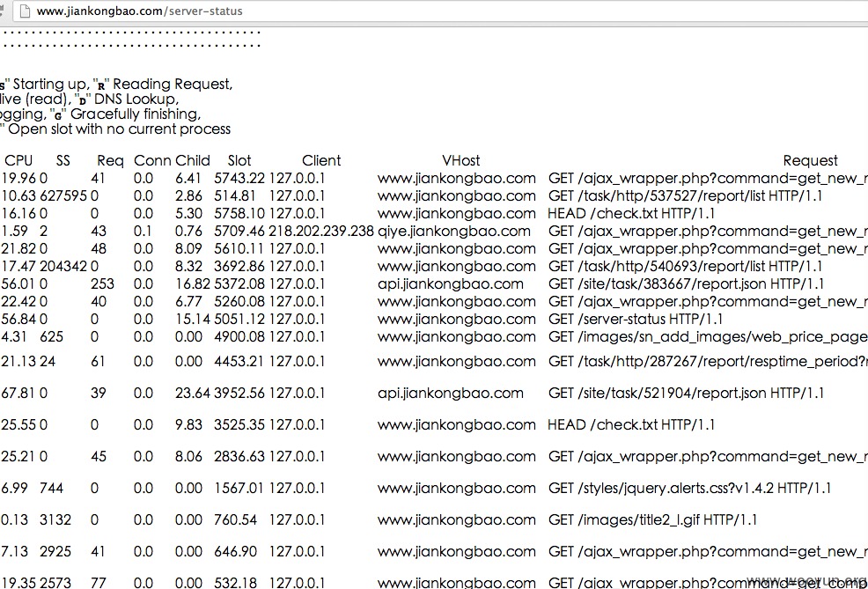Click the SS value 625
The width and height of the screenshot is (868, 589).
51,336
